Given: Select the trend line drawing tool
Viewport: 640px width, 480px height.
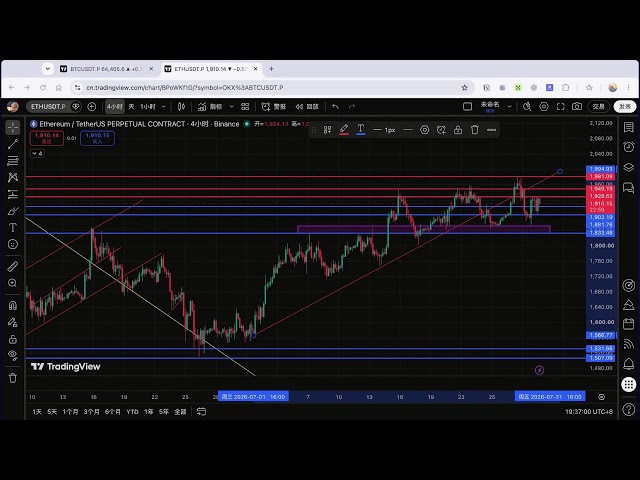Looking at the screenshot, I should (x=13, y=144).
